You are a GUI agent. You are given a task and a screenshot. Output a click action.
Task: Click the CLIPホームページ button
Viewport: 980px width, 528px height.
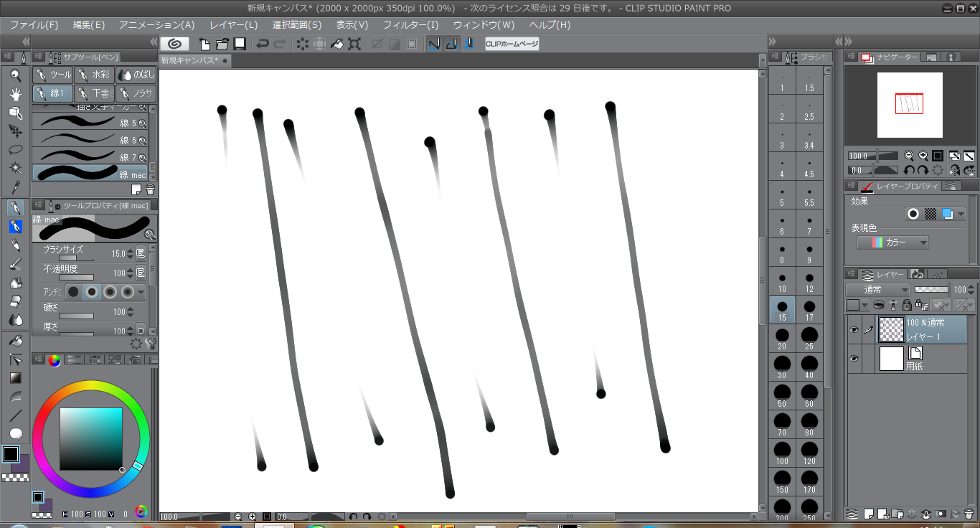512,43
